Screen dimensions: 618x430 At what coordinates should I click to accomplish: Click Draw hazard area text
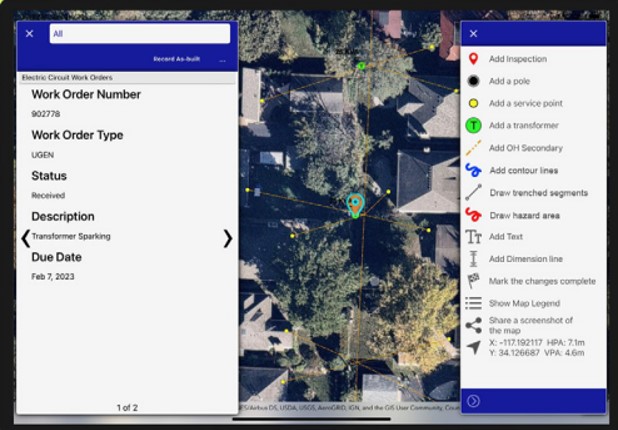(524, 215)
